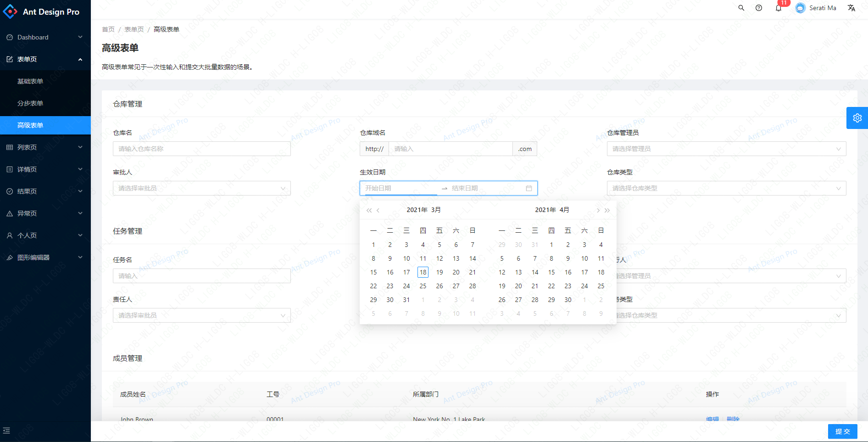This screenshot has height=442, width=868.
Task: Select March 18 in the calendar
Action: (x=423, y=272)
